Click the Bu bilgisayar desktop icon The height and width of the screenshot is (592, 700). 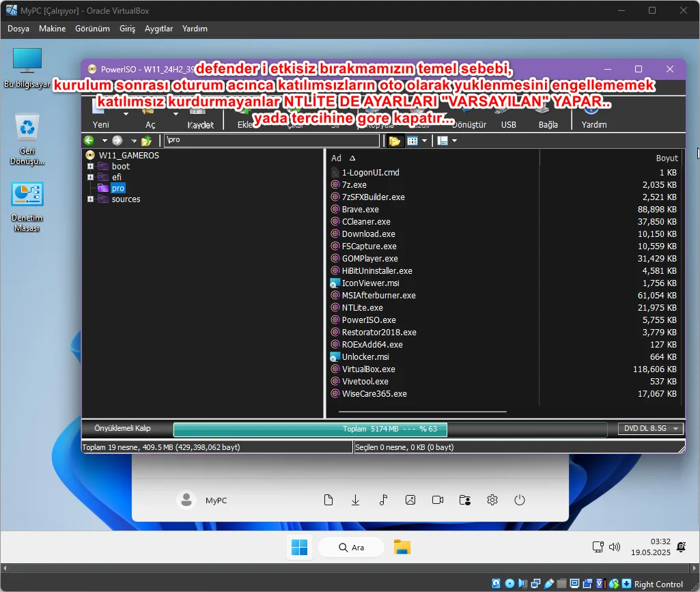click(27, 68)
